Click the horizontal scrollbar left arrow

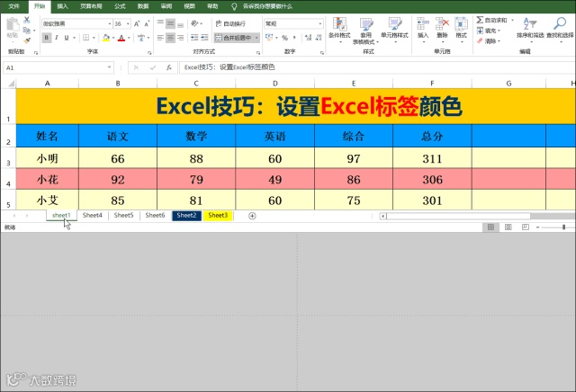(382, 216)
